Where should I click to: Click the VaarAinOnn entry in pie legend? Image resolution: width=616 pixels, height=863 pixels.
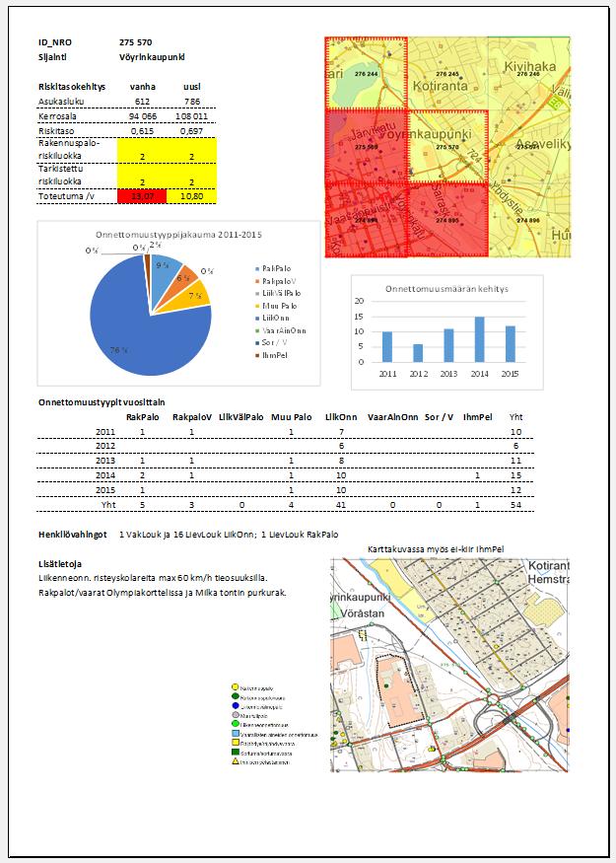pyautogui.click(x=281, y=330)
